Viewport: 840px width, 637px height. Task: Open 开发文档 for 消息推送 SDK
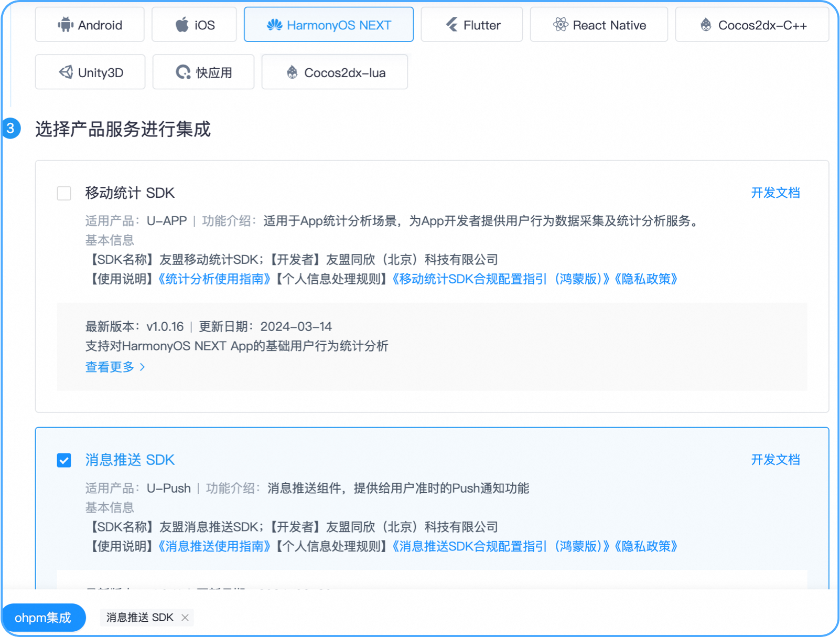(776, 460)
